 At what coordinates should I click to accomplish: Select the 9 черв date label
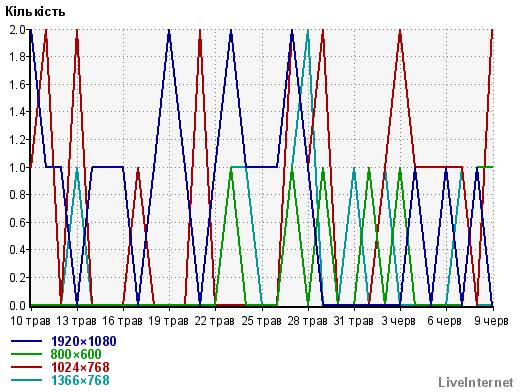(491, 321)
